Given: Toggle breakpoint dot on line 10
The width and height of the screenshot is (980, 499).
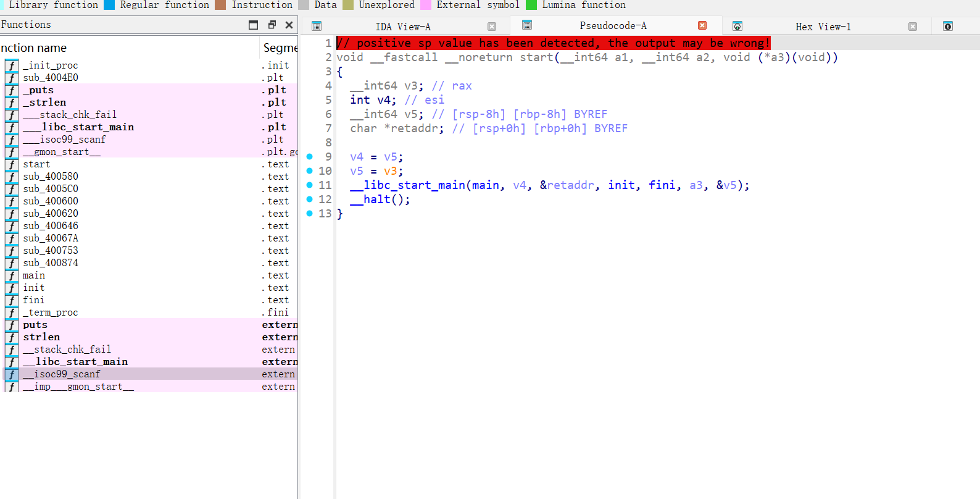Looking at the screenshot, I should 310,171.
